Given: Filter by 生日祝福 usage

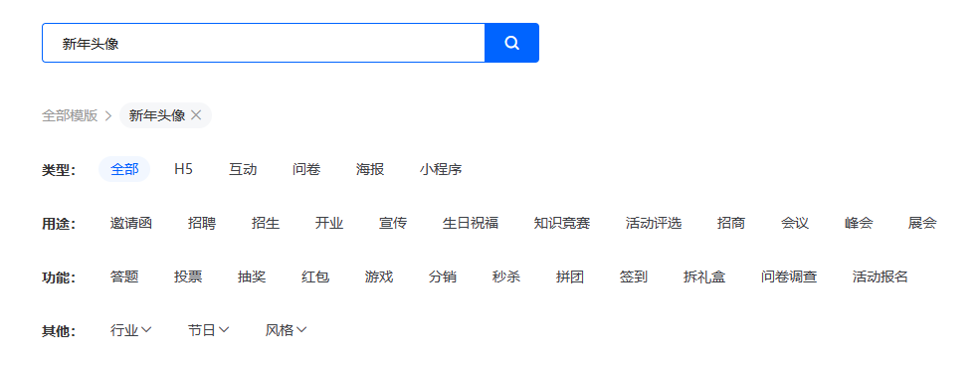Looking at the screenshot, I should coord(471,223).
